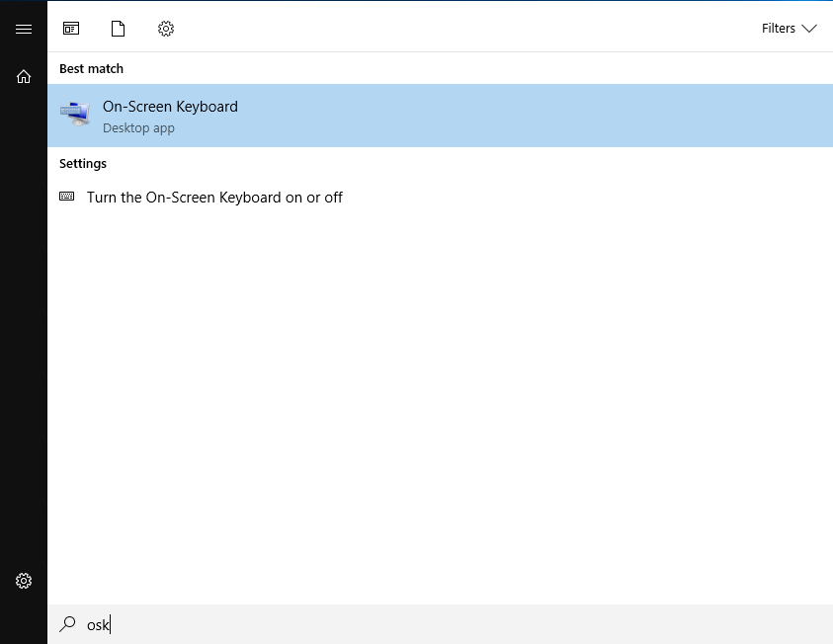
Task: Click the 'On-Screen Keyboard' title text
Action: 170,107
